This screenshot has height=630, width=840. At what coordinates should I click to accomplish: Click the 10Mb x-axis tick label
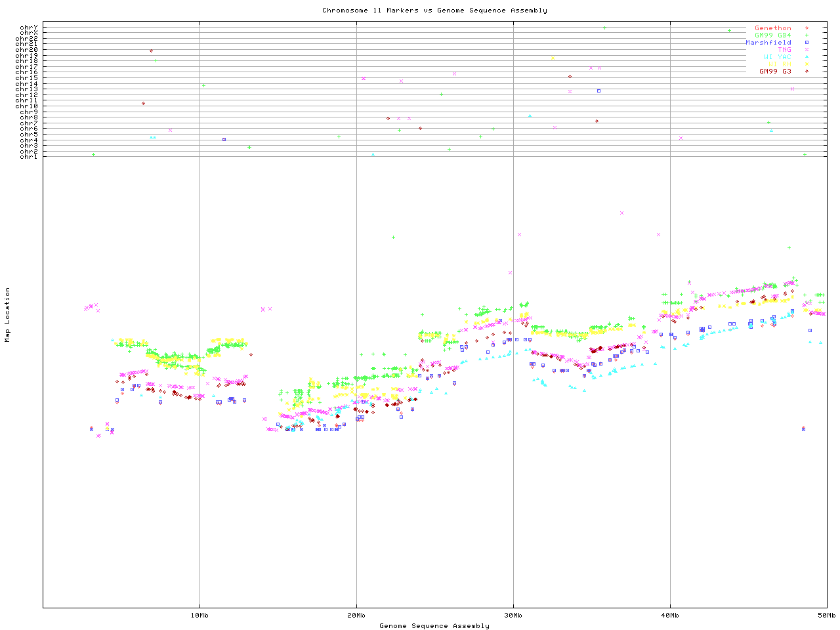(199, 616)
